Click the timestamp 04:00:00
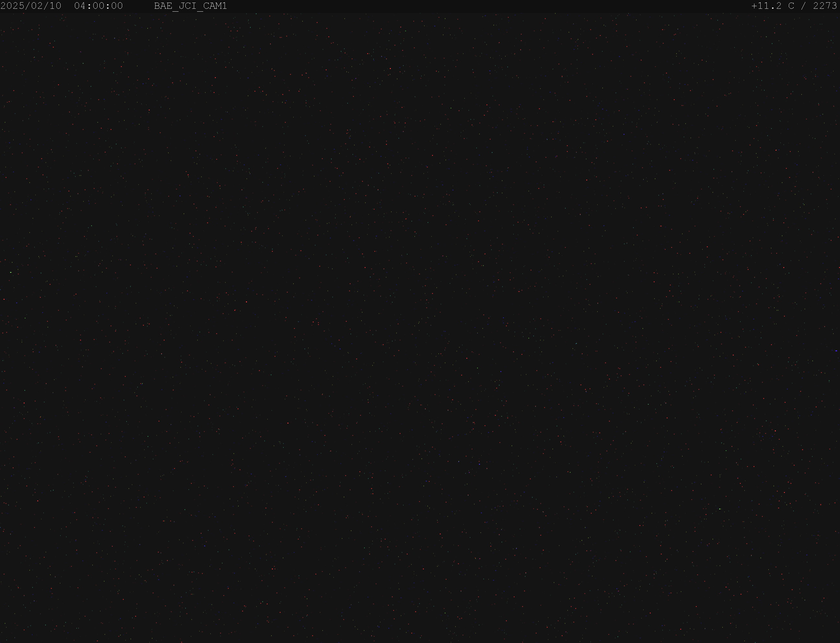 [x=99, y=6]
